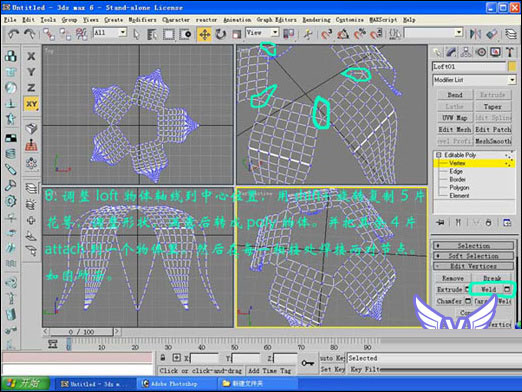The width and height of the screenshot is (522, 392).
Task: Open the Modifiers menu
Action: pyautogui.click(x=142, y=20)
